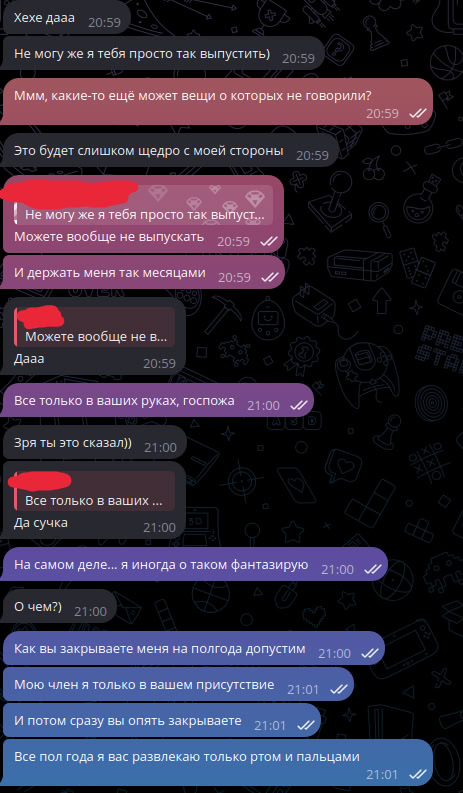Open quoted reply preview "Все только в ваших ..."
The image size is (463, 793).
click(x=95, y=491)
